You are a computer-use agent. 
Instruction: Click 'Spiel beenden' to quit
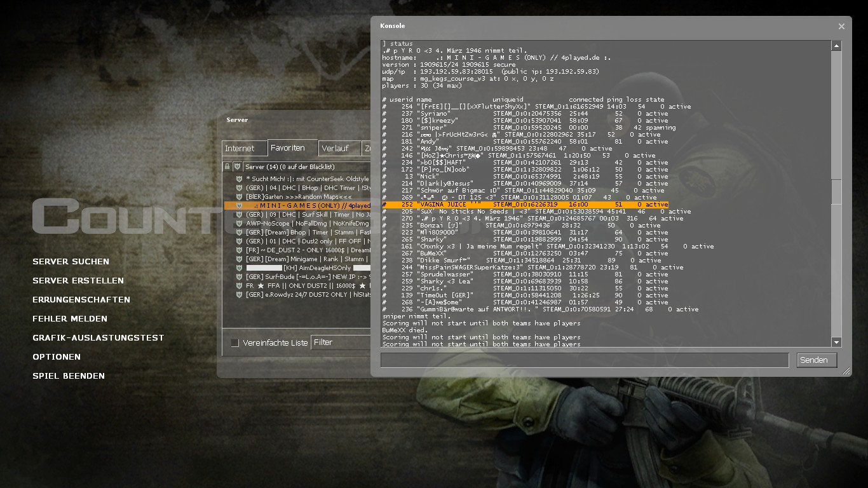click(69, 376)
